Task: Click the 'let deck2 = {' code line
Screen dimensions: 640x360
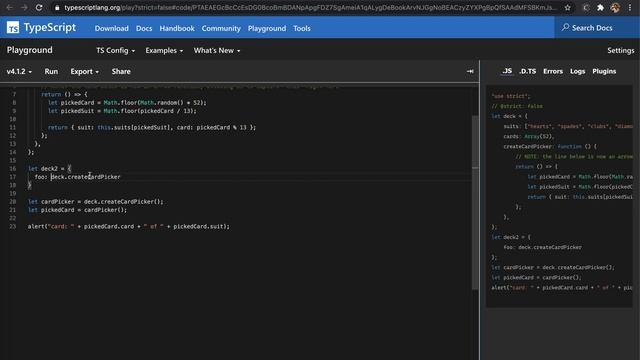Action: pyautogui.click(x=49, y=169)
